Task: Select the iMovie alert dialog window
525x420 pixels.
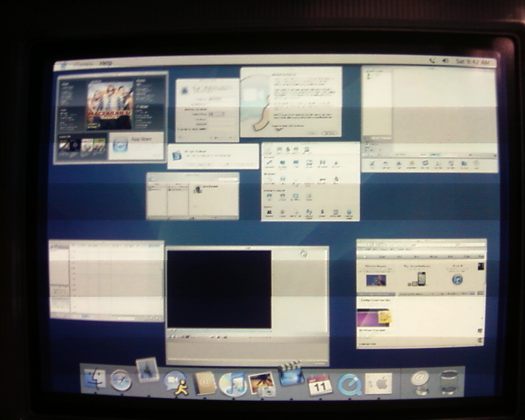Action: click(x=213, y=156)
